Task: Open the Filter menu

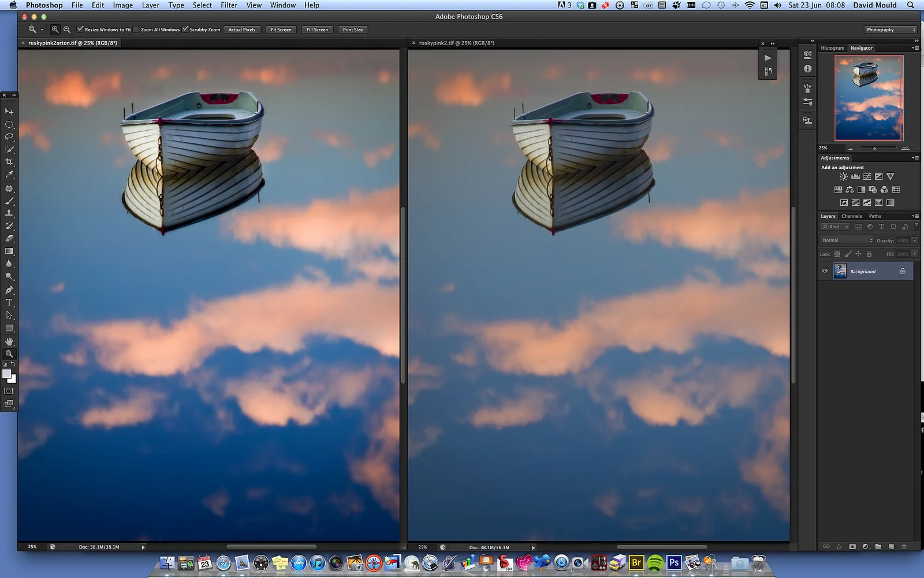Action: click(x=229, y=5)
